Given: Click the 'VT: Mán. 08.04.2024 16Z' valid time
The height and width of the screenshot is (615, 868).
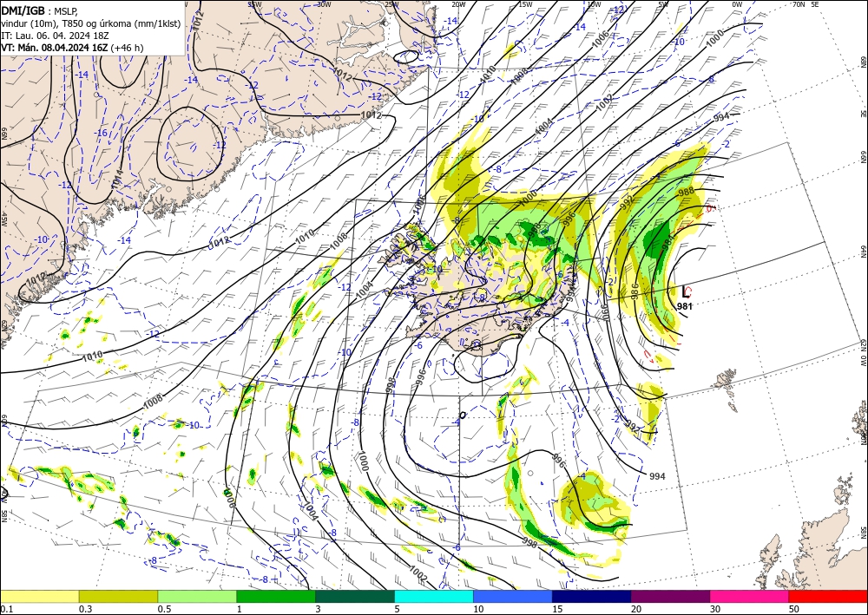Looking at the screenshot, I should pos(54,48).
